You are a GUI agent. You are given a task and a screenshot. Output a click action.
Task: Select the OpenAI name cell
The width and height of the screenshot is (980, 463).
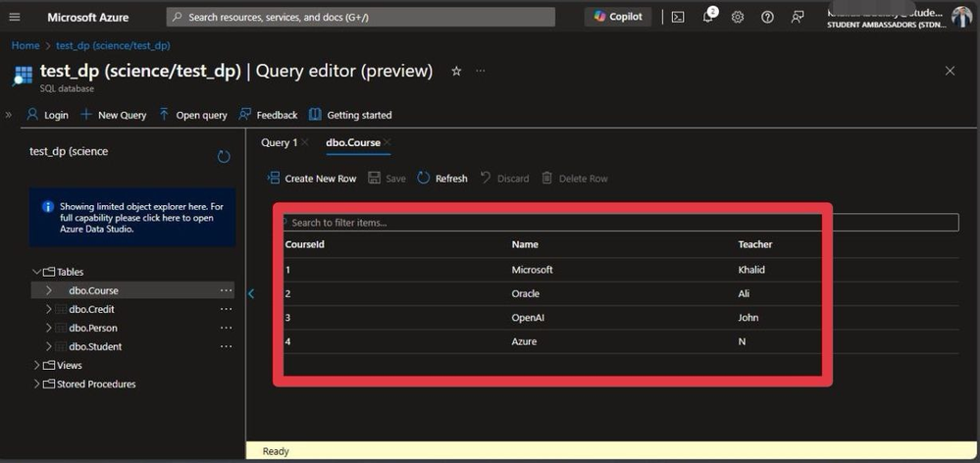pyautogui.click(x=529, y=318)
